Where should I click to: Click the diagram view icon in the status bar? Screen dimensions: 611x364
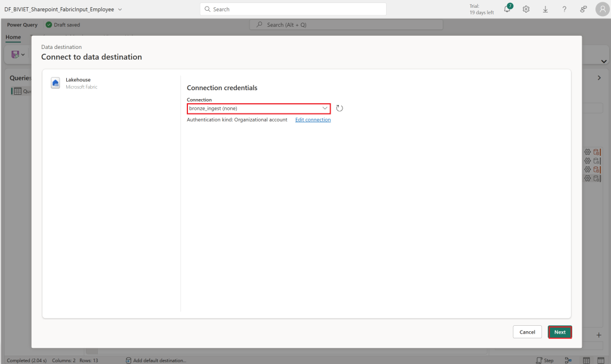(x=568, y=360)
